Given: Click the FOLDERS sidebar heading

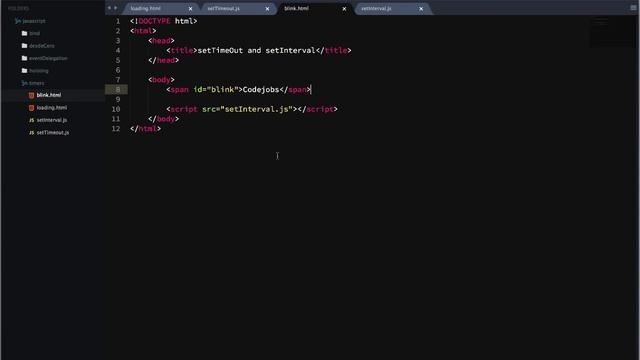Looking at the screenshot, I should [18, 8].
